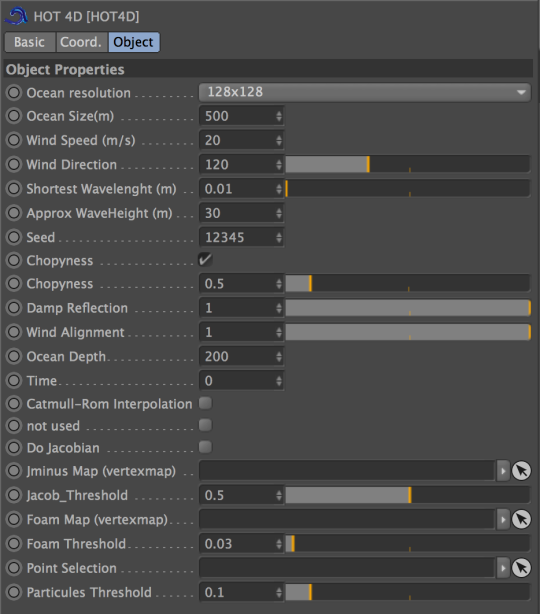Click the Particules Threshold slider bar
Screen dimensions: 540x614
click(408, 592)
